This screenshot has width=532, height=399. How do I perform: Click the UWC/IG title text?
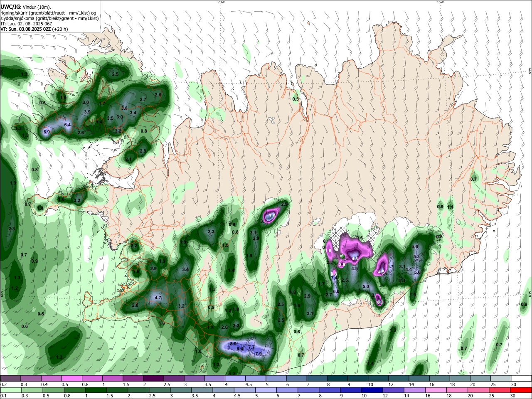(10, 7)
